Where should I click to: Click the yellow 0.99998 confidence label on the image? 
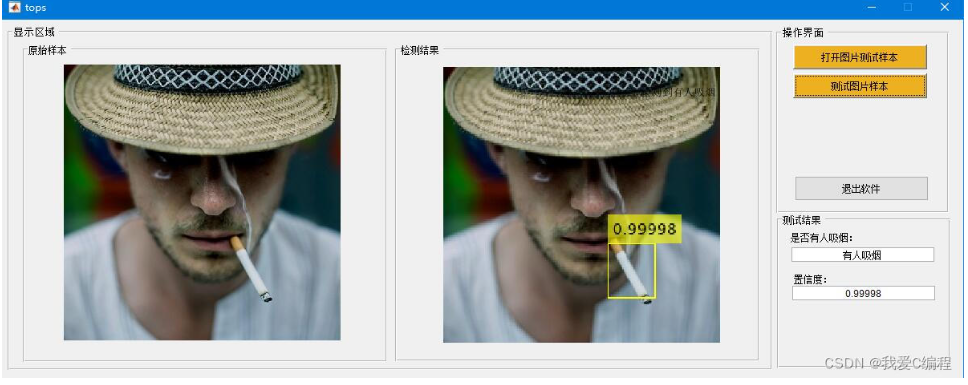(x=645, y=229)
